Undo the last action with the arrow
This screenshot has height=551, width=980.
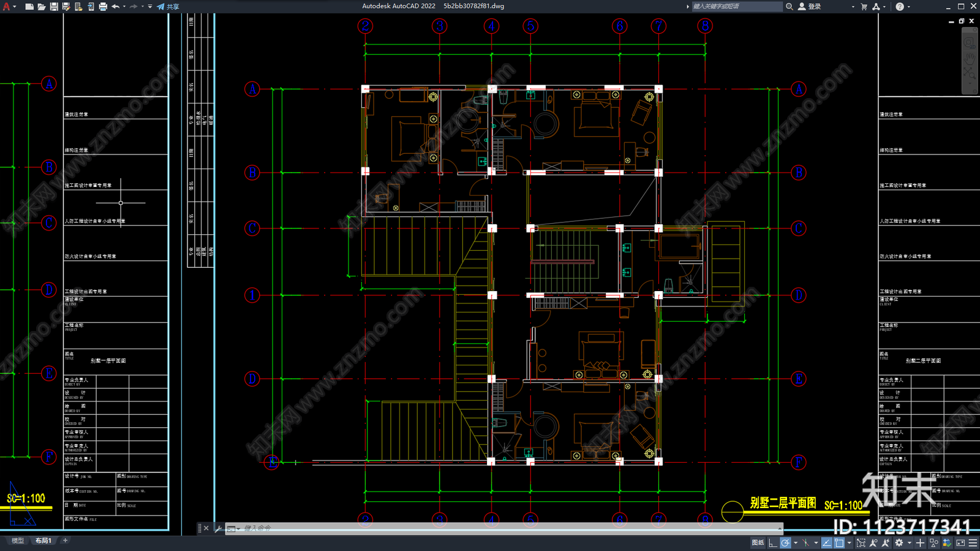coord(115,6)
